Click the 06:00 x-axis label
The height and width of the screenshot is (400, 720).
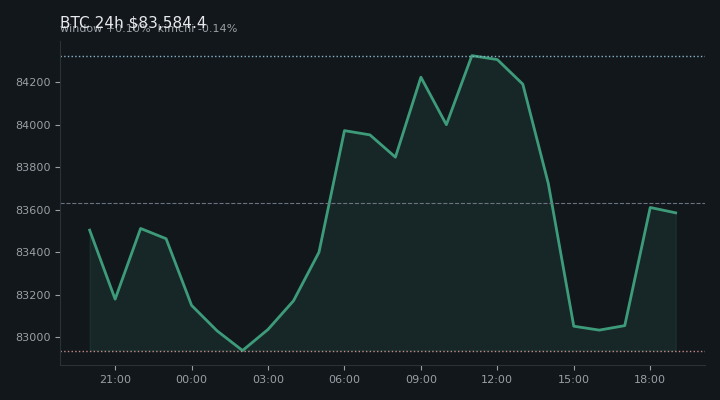(344, 379)
